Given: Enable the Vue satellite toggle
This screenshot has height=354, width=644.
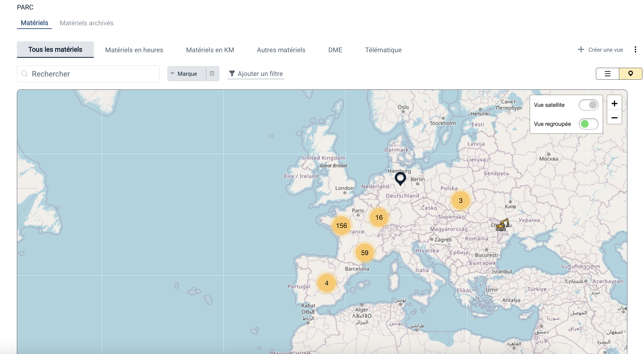Looking at the screenshot, I should pyautogui.click(x=589, y=105).
